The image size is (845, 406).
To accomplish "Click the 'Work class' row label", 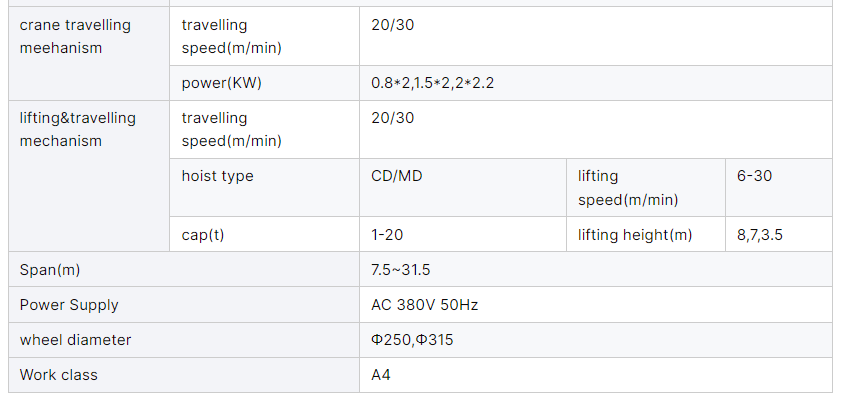I will coord(59,375).
